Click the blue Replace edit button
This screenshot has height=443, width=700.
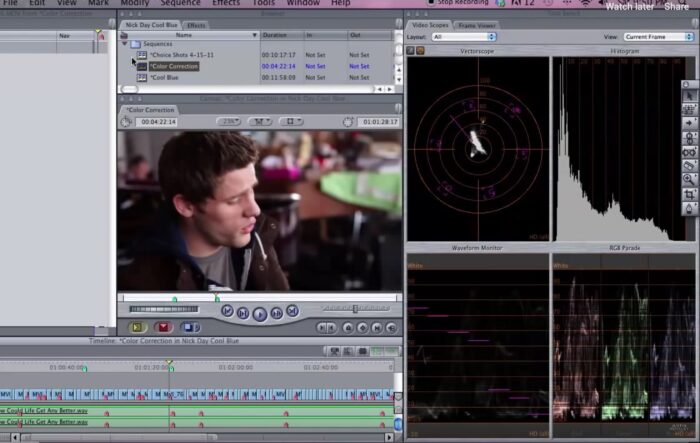point(188,327)
